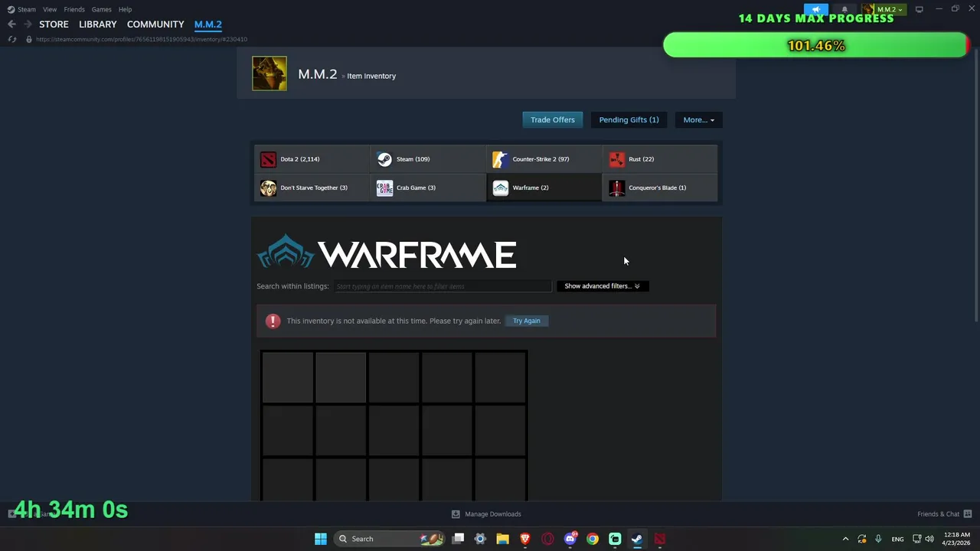
Task: Go to the COMMUNITY section
Action: click(x=155, y=24)
